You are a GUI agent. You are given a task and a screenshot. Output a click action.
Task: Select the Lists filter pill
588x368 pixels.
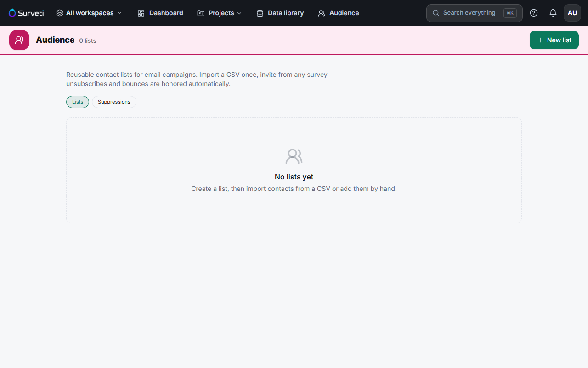tap(78, 102)
